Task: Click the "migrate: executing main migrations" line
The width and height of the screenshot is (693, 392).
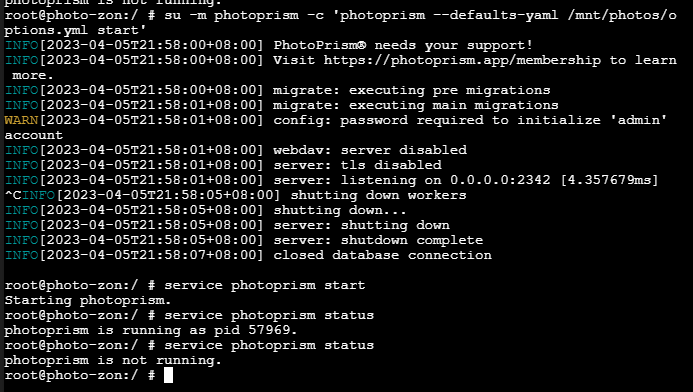Action: (416, 105)
